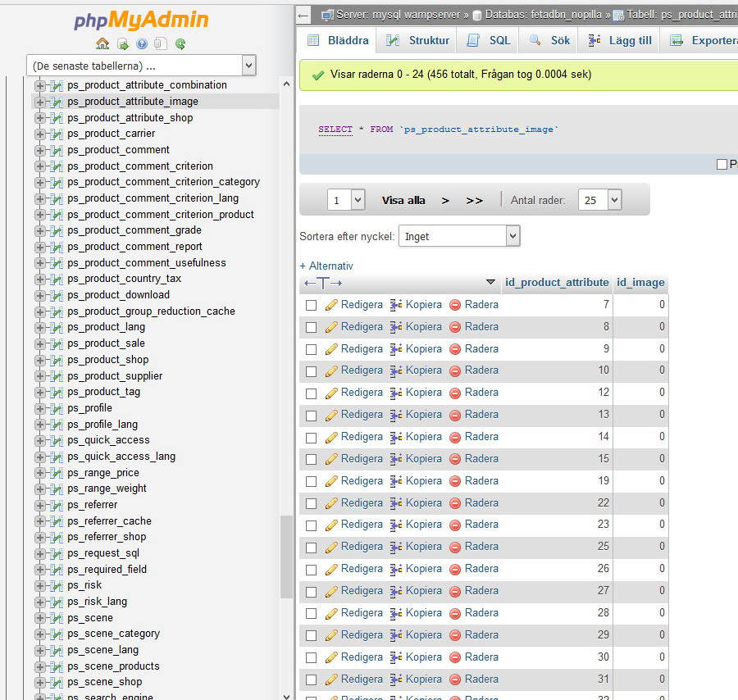The image size is (738, 700).
Task: Sort by id_product_attribute column header
Action: point(557,282)
